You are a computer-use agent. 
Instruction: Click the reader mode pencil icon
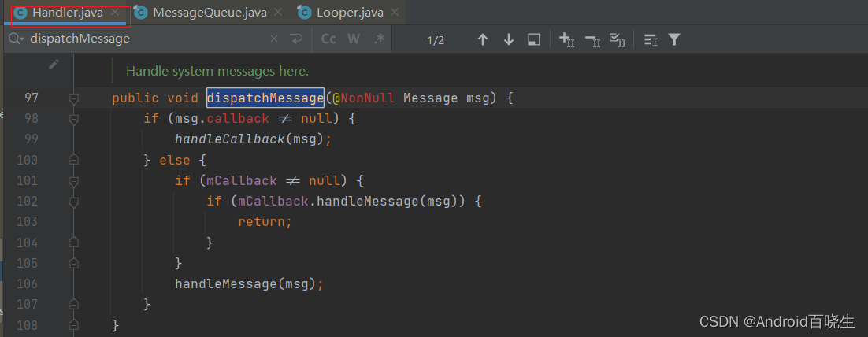54,65
